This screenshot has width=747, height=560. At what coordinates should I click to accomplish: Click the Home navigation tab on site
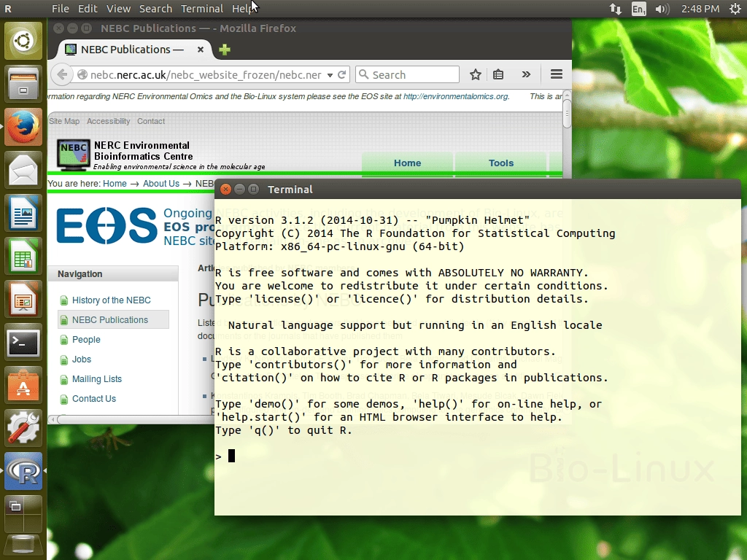(407, 163)
